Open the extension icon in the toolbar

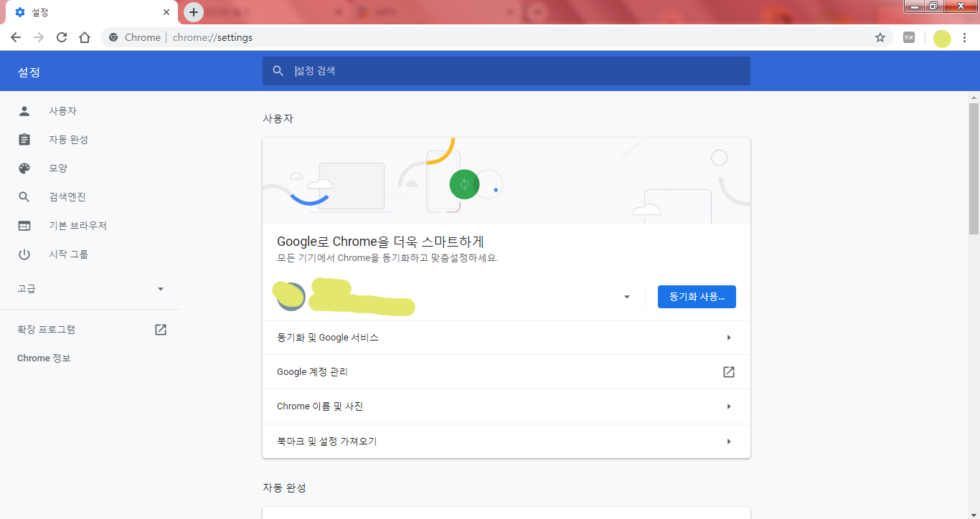(x=909, y=37)
